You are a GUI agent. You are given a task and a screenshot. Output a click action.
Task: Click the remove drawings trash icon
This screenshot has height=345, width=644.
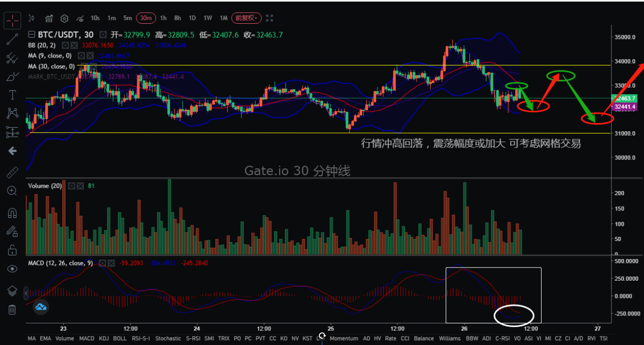(12, 310)
